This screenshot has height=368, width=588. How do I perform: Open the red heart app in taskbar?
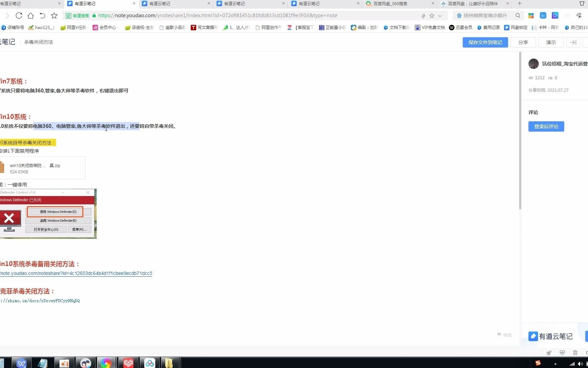coord(128,363)
